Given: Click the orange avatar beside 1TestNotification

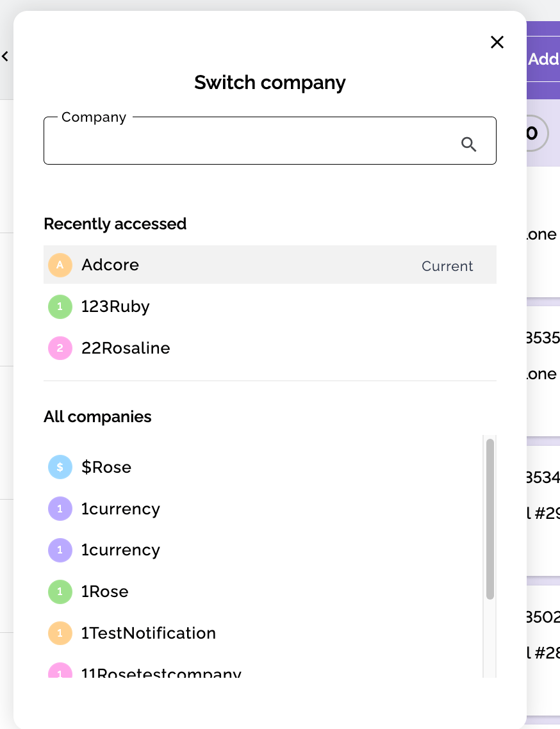Looking at the screenshot, I should coord(60,633).
